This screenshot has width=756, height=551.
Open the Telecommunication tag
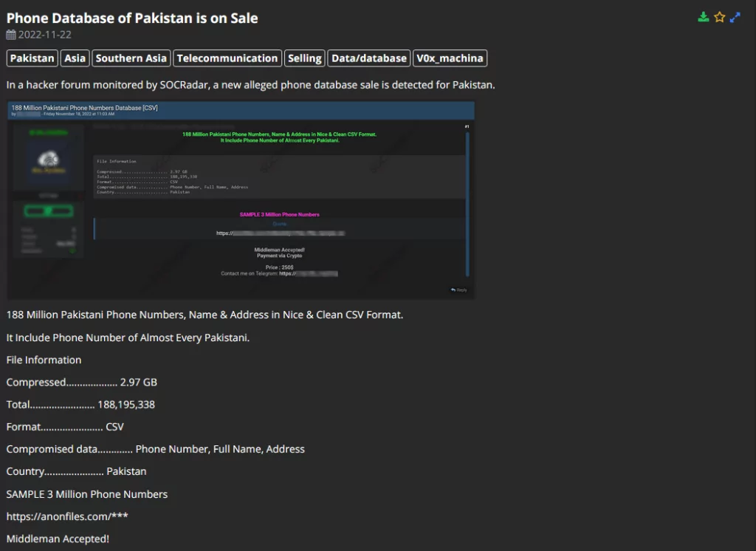click(227, 58)
